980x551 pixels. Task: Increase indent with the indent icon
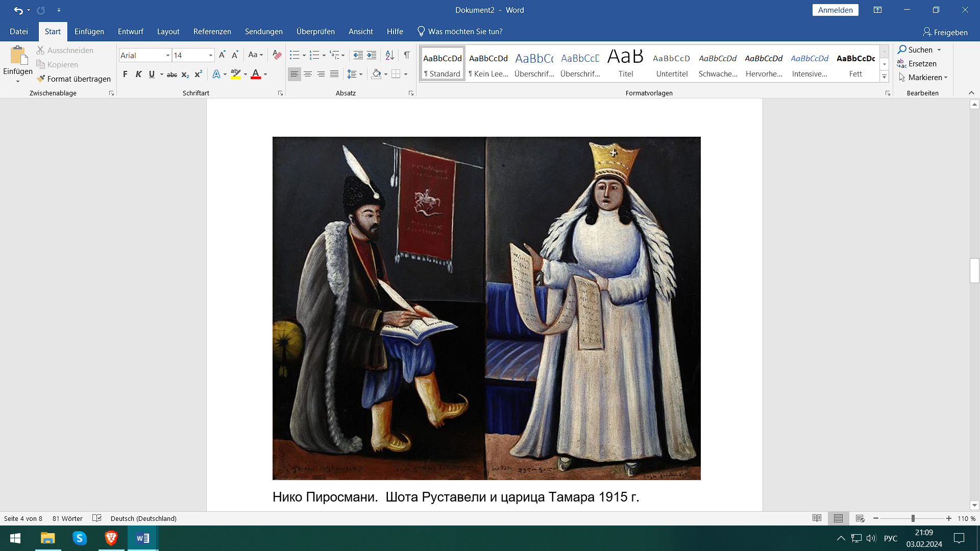[x=372, y=55]
